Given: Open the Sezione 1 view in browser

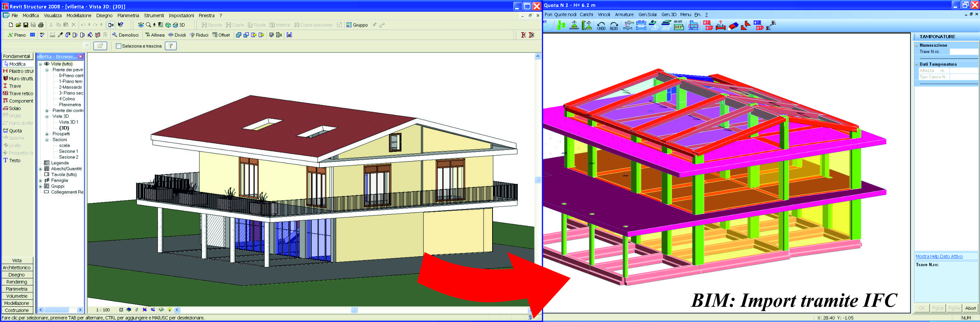Looking at the screenshot, I should click(68, 151).
